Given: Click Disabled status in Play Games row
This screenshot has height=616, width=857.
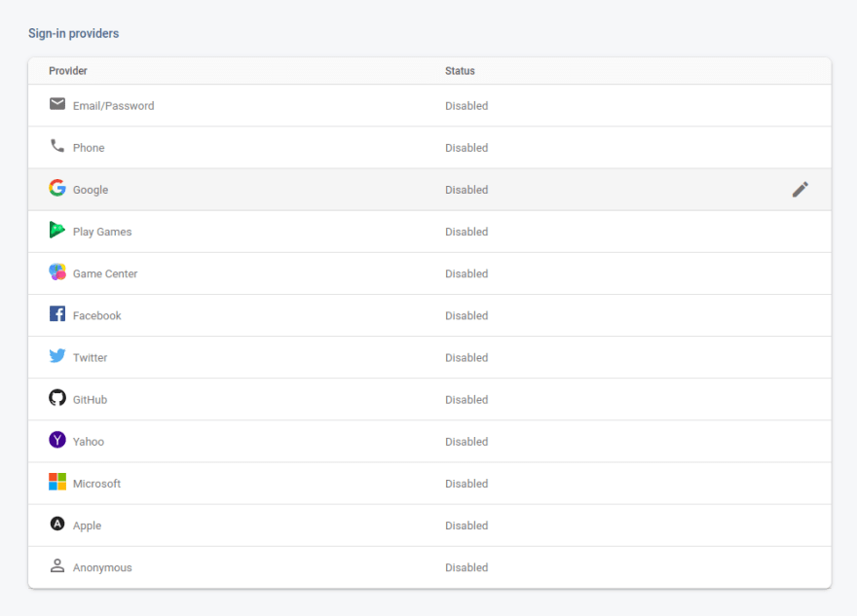Looking at the screenshot, I should point(466,232).
